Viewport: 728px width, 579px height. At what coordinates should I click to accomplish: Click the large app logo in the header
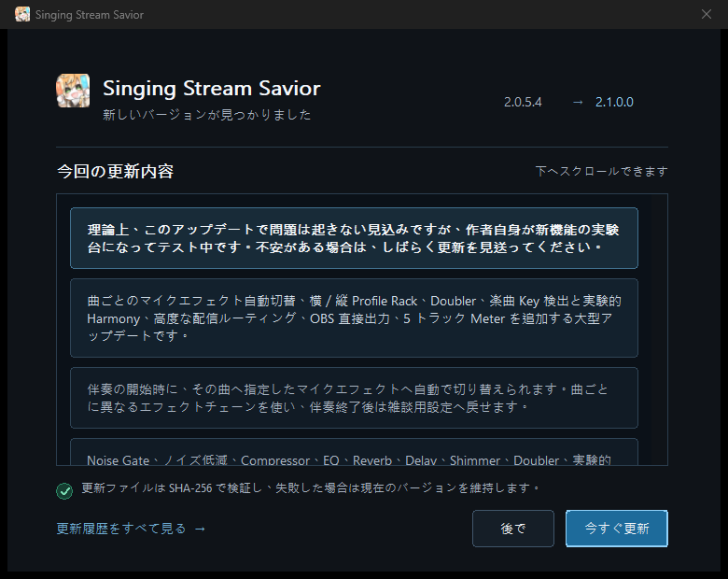73,91
